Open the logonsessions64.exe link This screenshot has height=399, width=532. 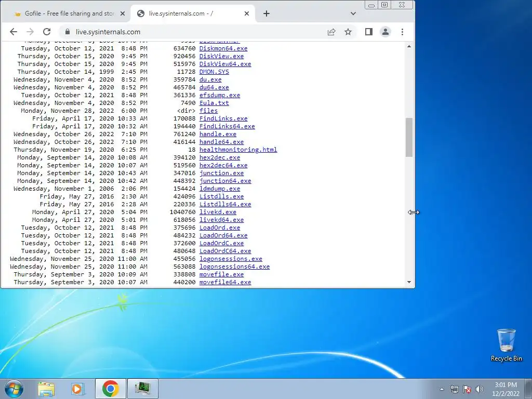click(234, 267)
